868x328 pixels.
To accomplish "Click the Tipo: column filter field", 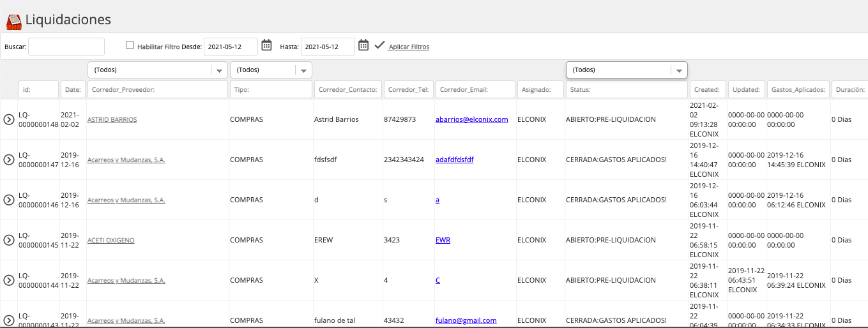I will tap(271, 90).
